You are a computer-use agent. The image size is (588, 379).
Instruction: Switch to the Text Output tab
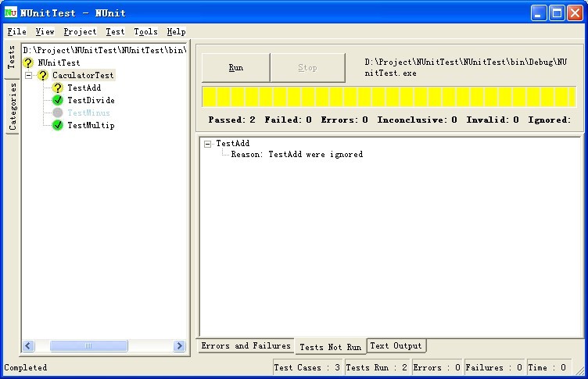[396, 346]
